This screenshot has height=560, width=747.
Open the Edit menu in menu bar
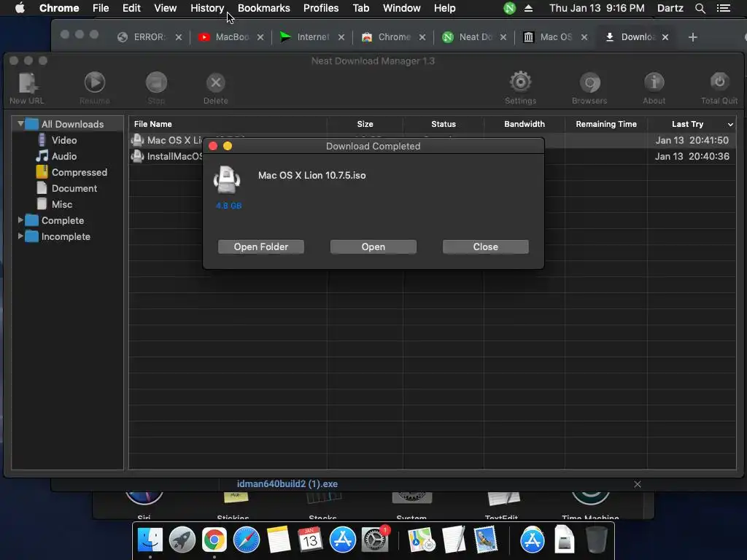(x=131, y=8)
